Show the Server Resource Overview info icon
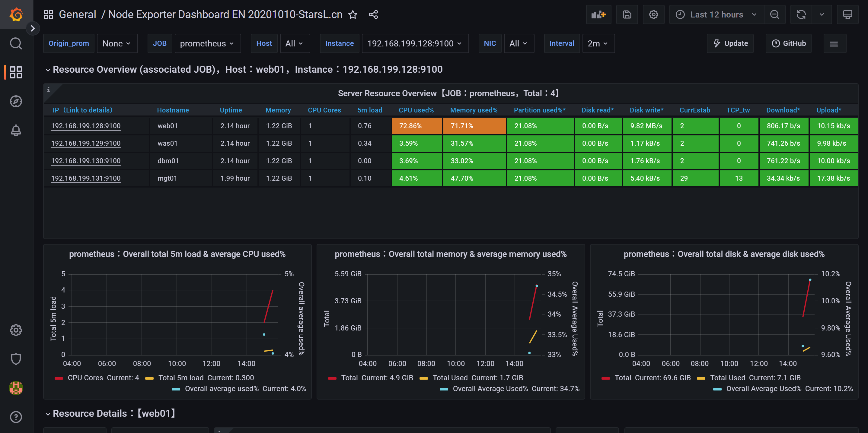Screen dimensions: 868x433 (x=49, y=89)
